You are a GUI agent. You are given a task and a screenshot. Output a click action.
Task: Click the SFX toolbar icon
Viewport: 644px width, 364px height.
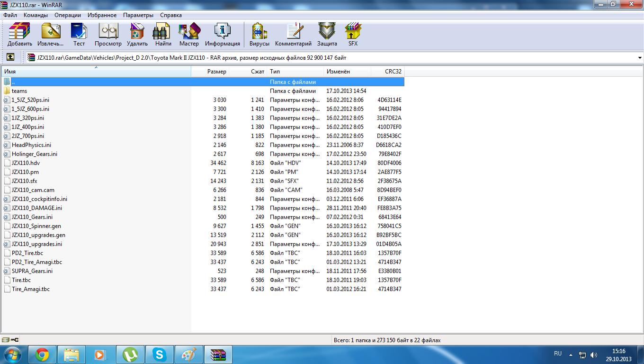click(353, 35)
